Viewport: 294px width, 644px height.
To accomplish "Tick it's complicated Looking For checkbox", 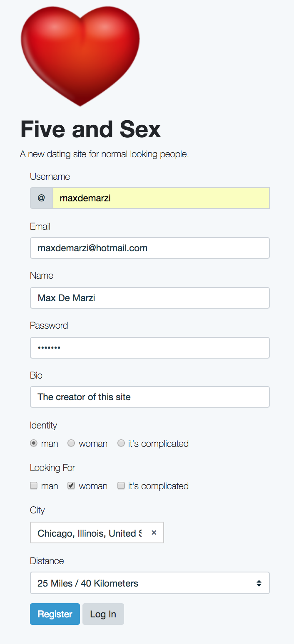I will point(121,486).
